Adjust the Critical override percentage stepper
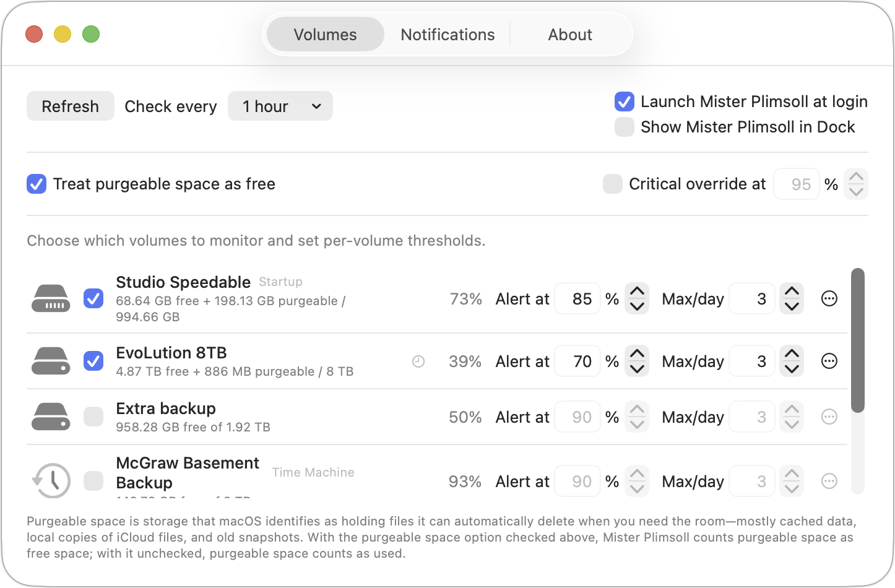 [856, 184]
